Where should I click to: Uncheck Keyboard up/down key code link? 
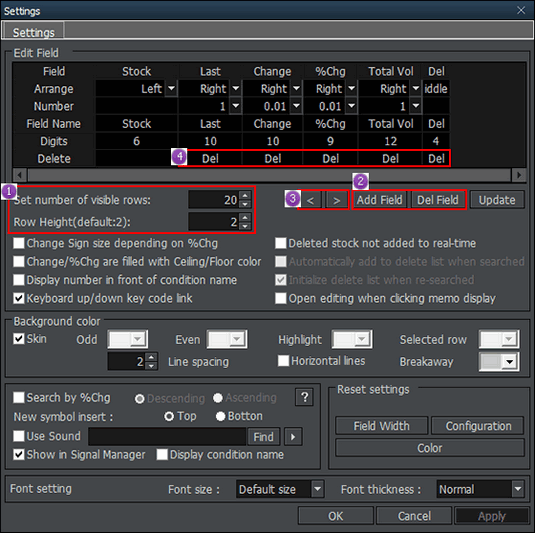[x=19, y=298]
